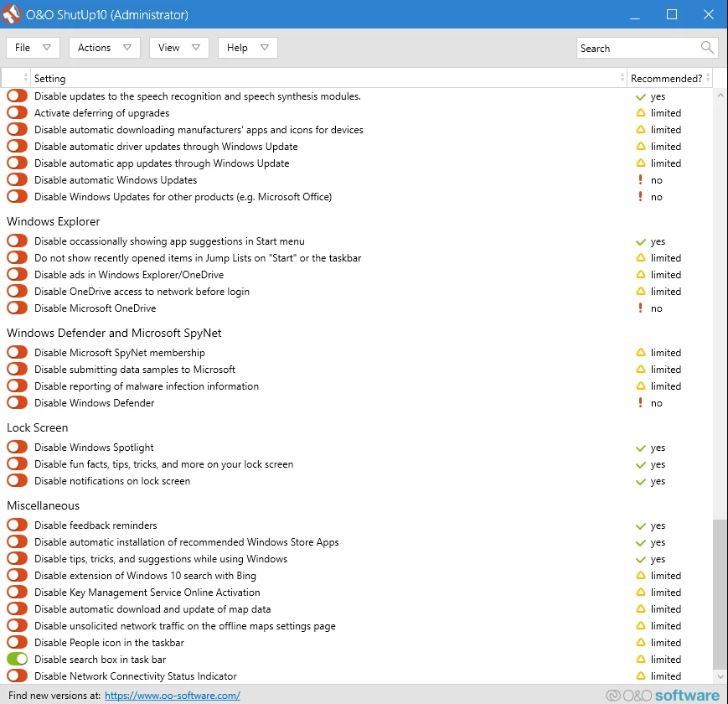Click the green check for app suggestions in Start menu
This screenshot has width=728, height=704.
[x=641, y=241]
